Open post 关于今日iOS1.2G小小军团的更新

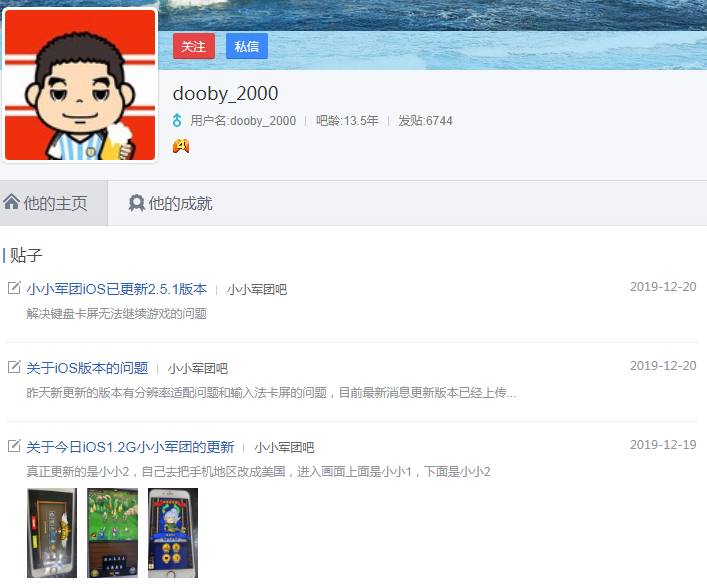(x=130, y=447)
